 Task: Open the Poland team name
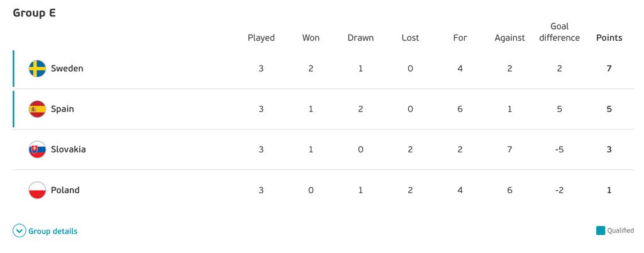65,190
